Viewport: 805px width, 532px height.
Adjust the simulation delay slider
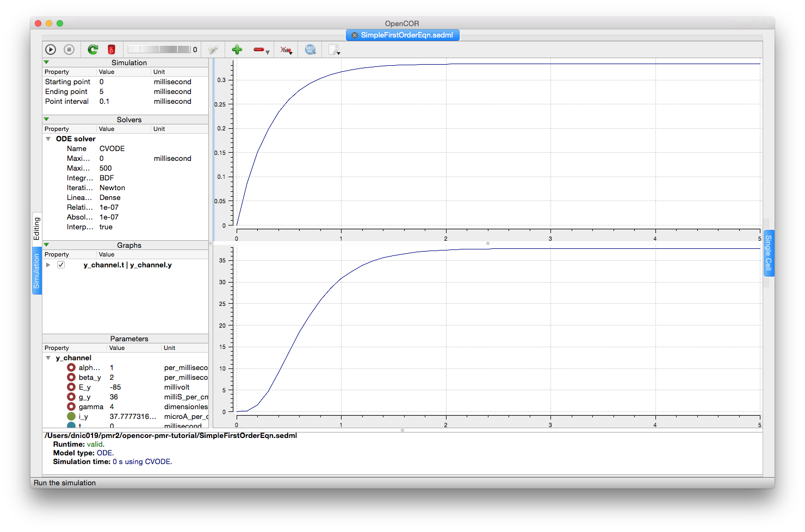click(x=159, y=49)
